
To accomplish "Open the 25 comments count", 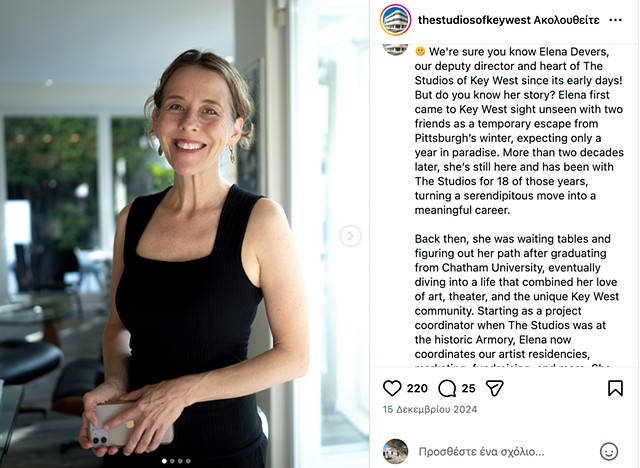I will tap(469, 388).
